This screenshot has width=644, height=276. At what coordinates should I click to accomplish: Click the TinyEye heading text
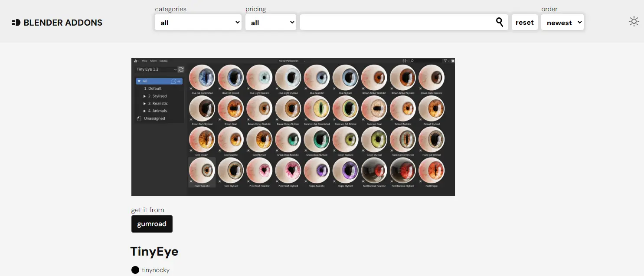click(154, 252)
